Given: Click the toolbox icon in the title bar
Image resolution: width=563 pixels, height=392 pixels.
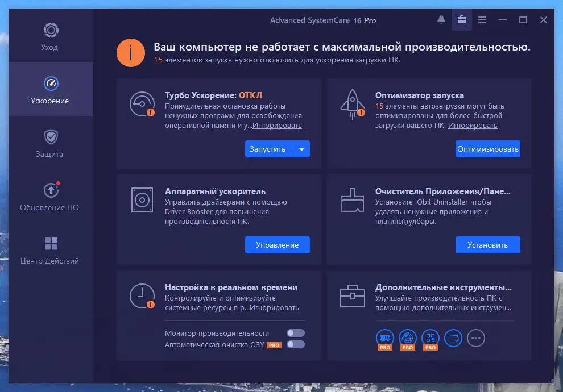Looking at the screenshot, I should pos(462,20).
